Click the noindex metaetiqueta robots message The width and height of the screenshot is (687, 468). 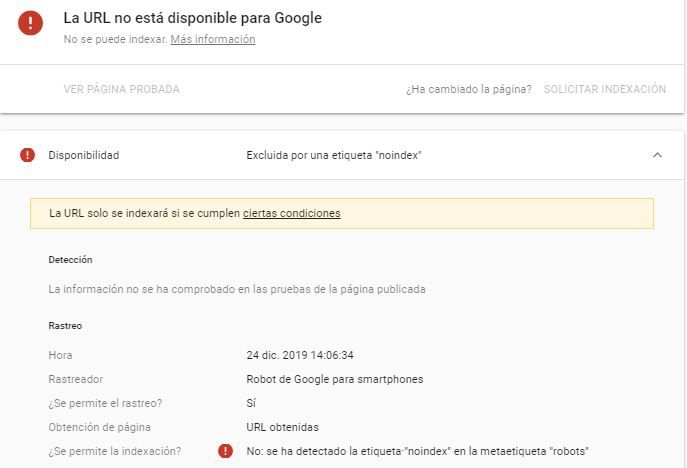click(417, 451)
